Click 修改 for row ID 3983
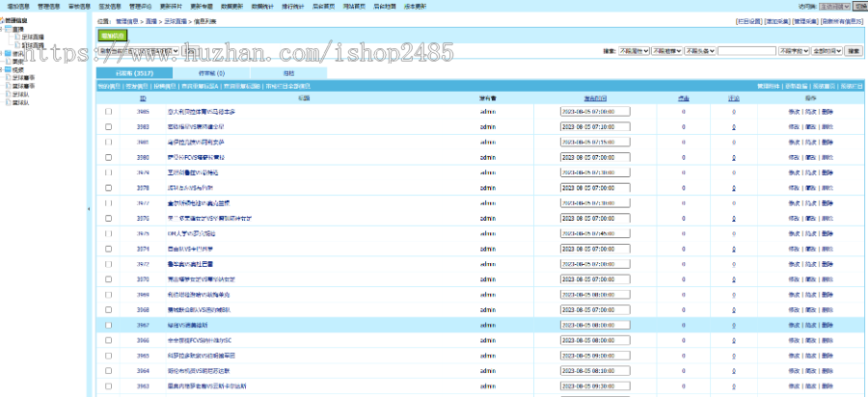This screenshot has width=868, height=397. point(794,126)
